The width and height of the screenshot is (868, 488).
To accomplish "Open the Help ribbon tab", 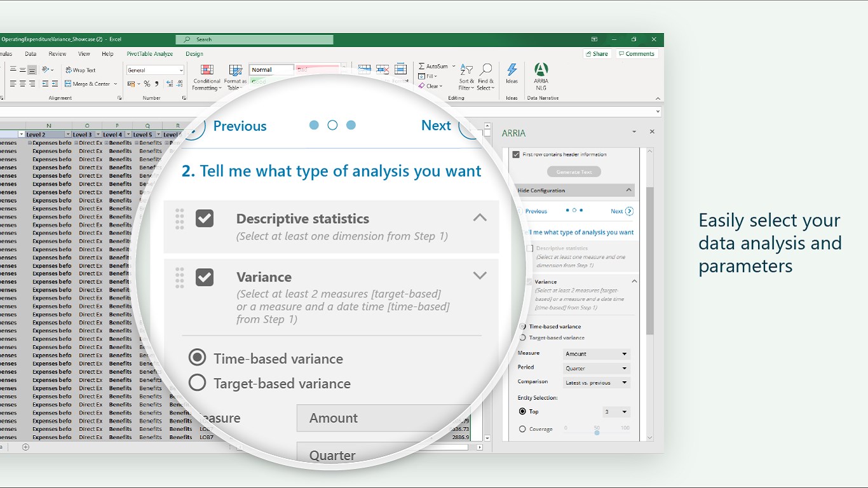I will [107, 54].
